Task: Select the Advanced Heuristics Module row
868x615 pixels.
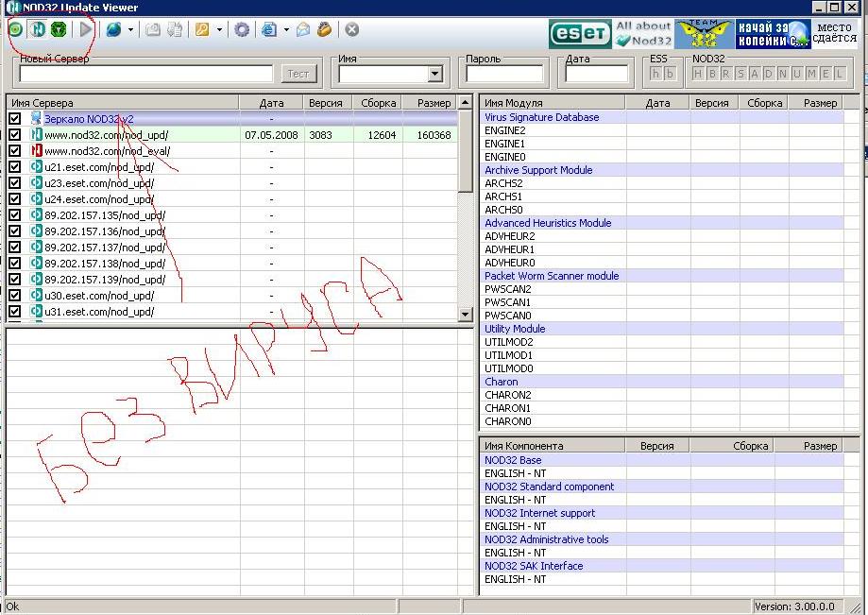Action: (x=661, y=223)
